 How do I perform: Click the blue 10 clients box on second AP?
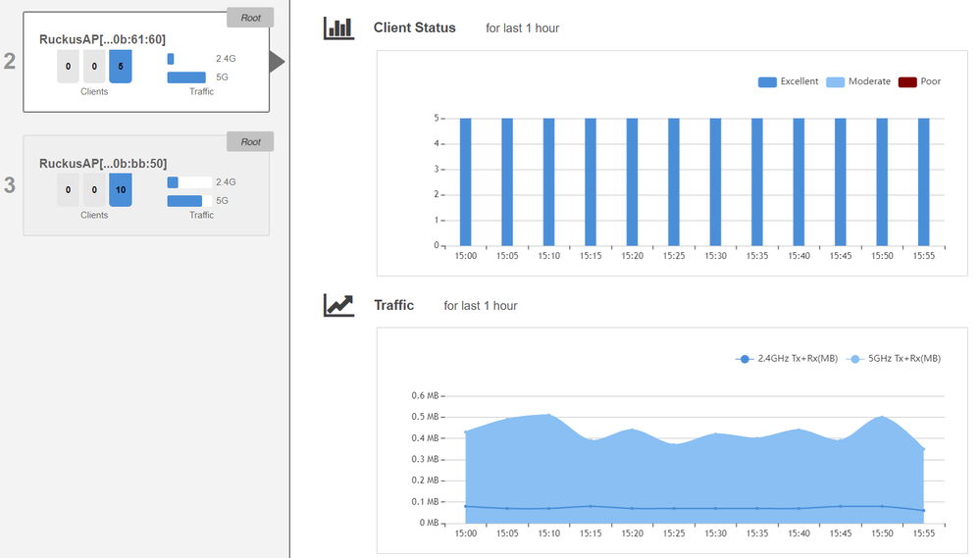120,190
